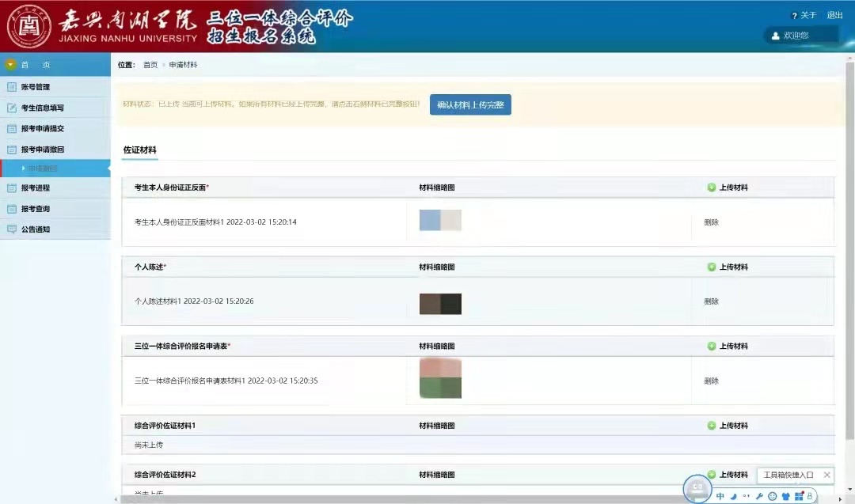
Task: Expand the 报考申请撤回 sidebar section
Action: [42, 149]
